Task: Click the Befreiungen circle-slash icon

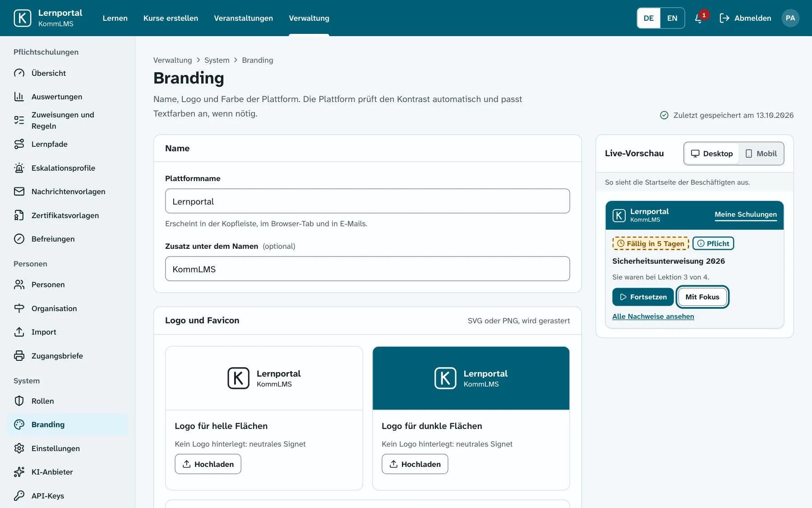Action: 19,239
